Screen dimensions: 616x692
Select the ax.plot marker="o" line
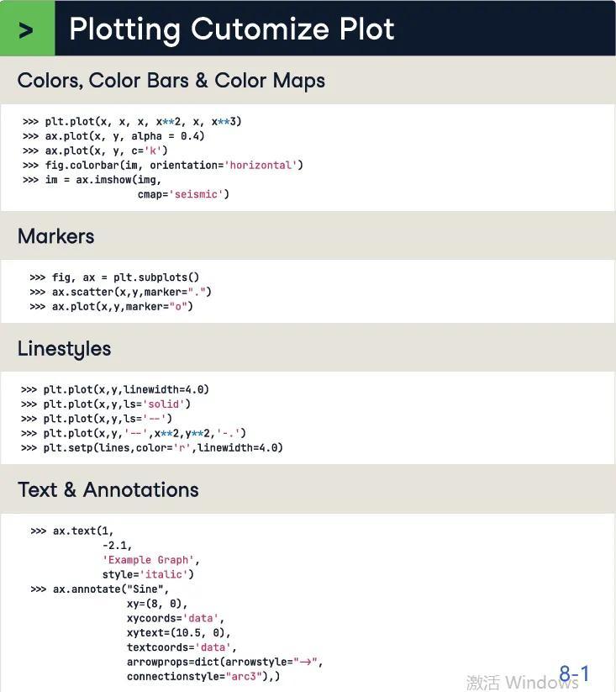122,307
